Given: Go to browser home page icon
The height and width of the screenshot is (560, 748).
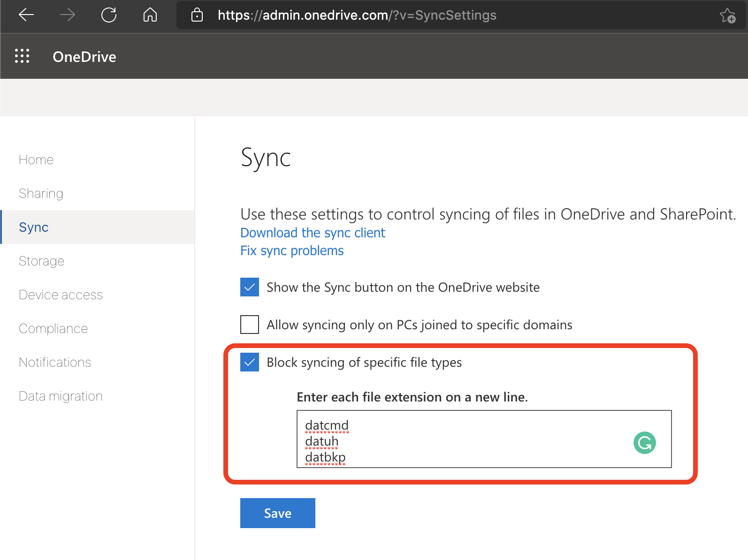Looking at the screenshot, I should click(150, 15).
